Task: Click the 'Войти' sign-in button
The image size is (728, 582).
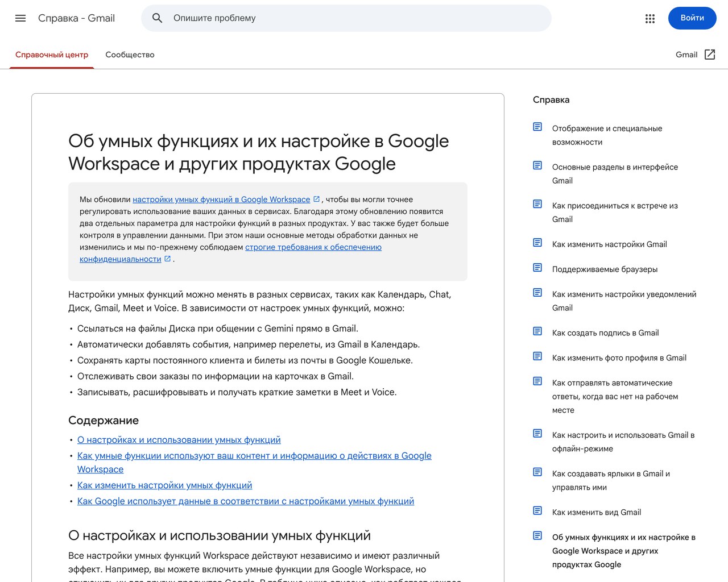Action: click(x=692, y=18)
